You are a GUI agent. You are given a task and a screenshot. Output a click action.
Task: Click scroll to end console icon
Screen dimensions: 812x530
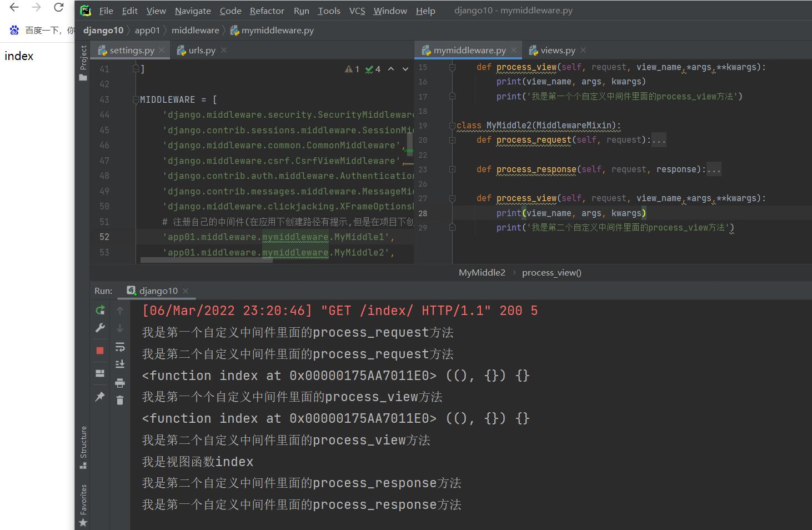click(120, 364)
